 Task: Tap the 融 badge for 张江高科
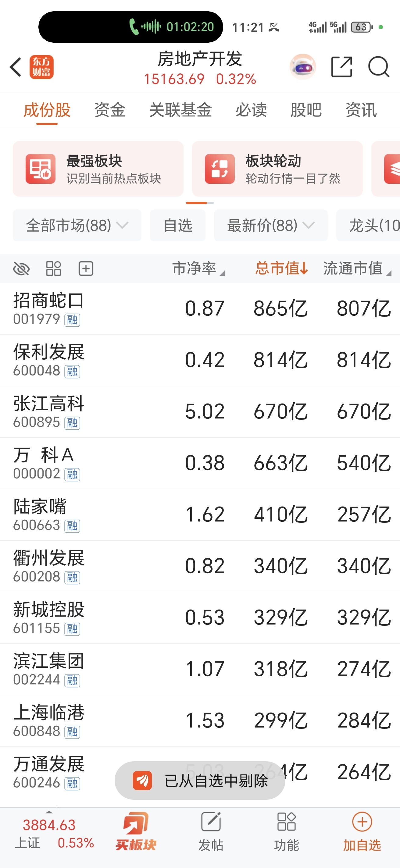point(72,423)
